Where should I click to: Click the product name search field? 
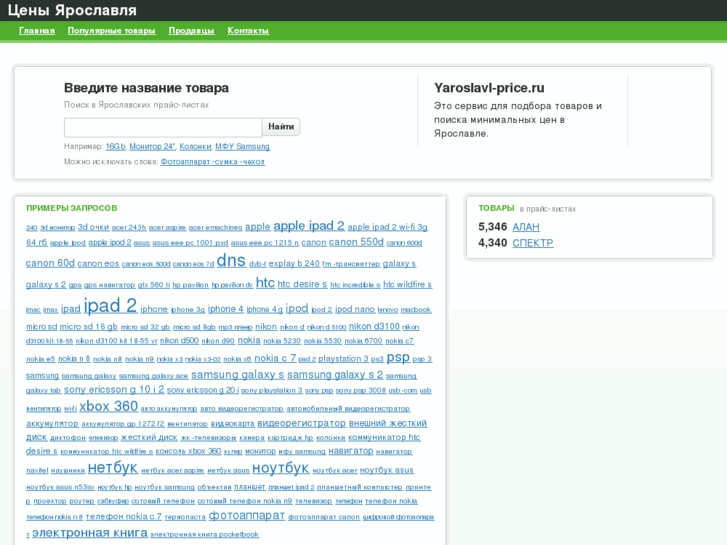[163, 127]
